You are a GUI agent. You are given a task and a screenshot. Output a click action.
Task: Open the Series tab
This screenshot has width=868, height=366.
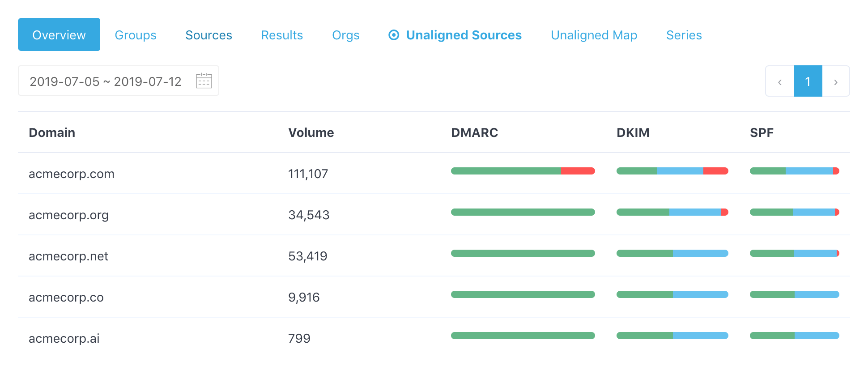tap(684, 35)
